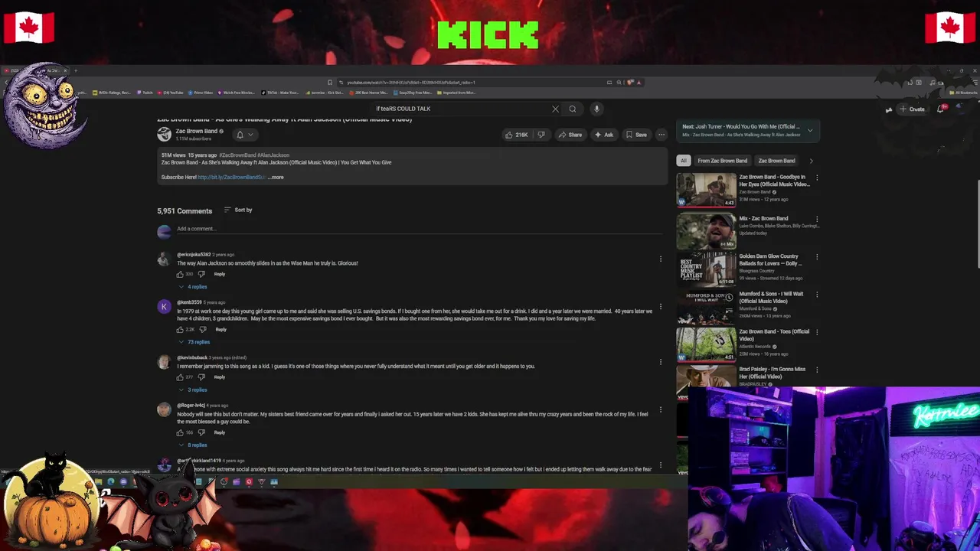Start voice search with microphone

(x=596, y=109)
